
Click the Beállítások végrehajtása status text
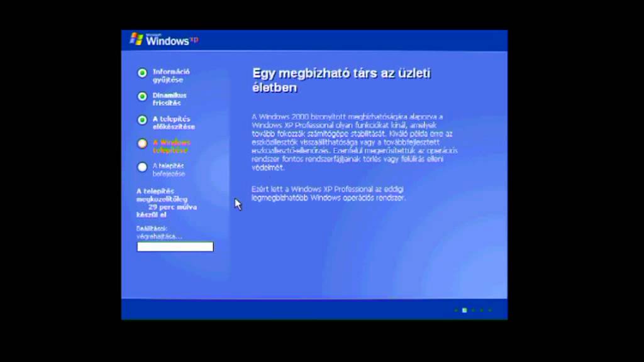[x=159, y=233]
